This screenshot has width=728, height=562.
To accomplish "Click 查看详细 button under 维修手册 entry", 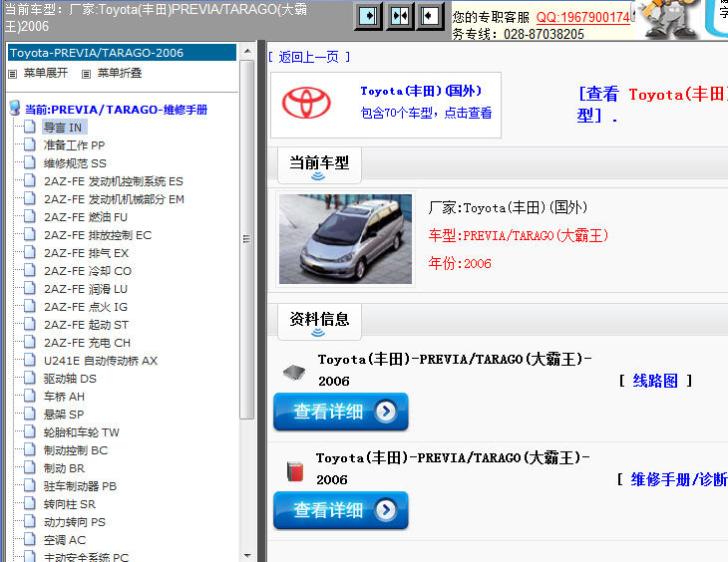I will coord(341,510).
